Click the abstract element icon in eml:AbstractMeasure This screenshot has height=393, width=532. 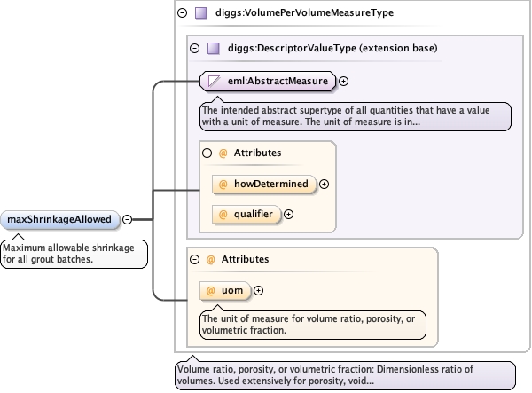[213, 82]
